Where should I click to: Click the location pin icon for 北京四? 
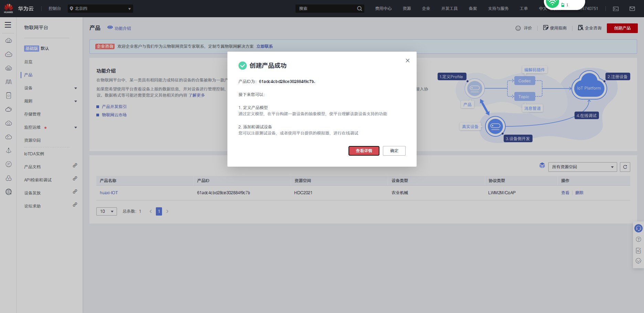72,9
